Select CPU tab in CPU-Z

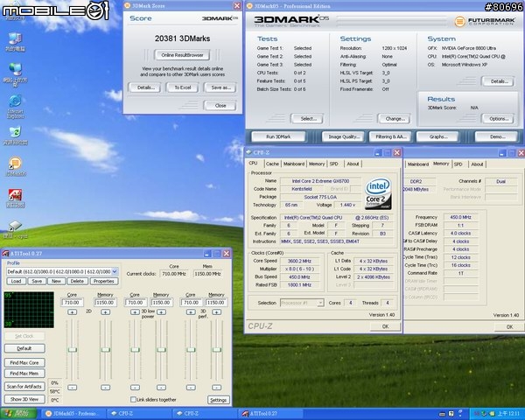pos(254,163)
